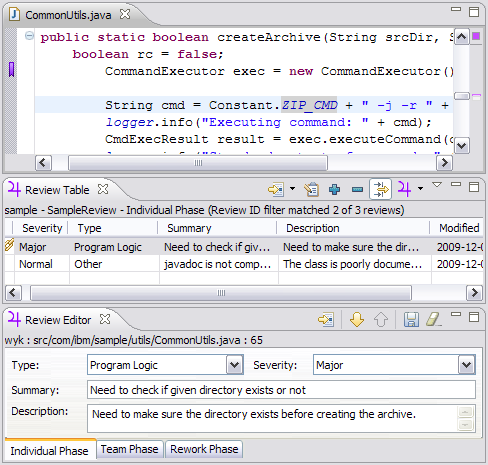This screenshot has width=488, height=465.
Task: Click the edit review clipboard icon
Action: click(x=312, y=189)
